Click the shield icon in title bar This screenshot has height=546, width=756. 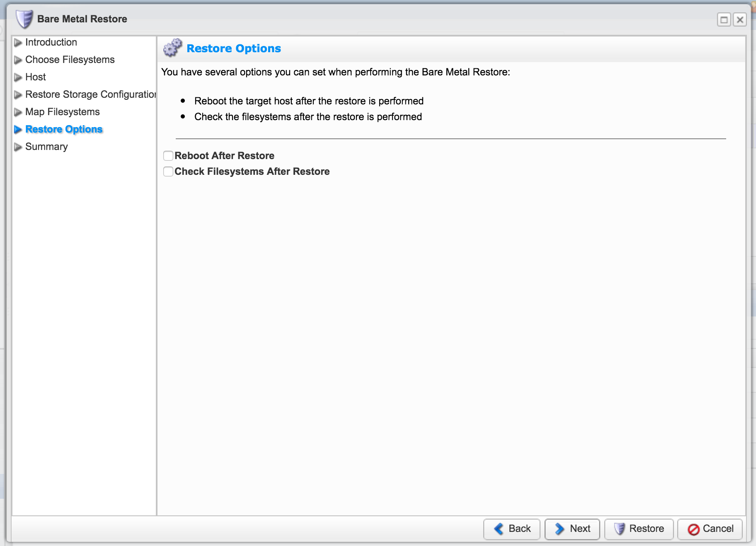coord(24,19)
